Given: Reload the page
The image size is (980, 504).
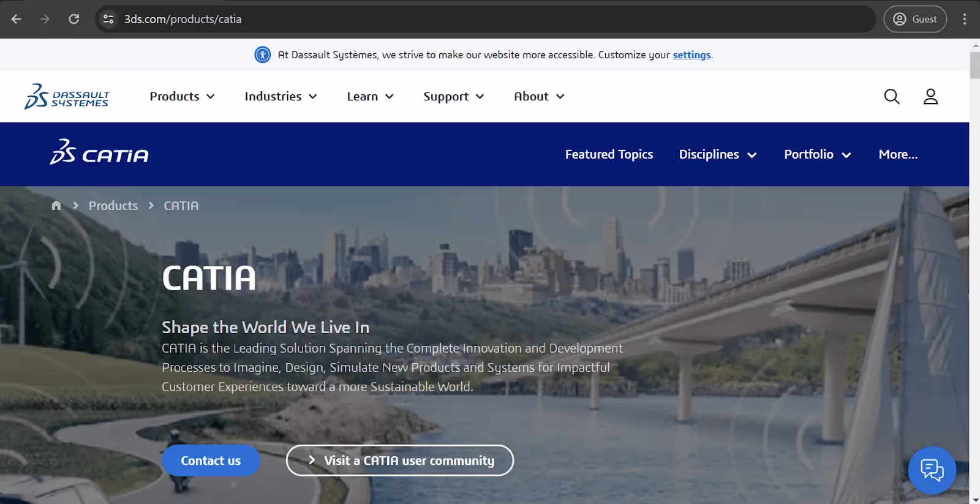Looking at the screenshot, I should 73,19.
